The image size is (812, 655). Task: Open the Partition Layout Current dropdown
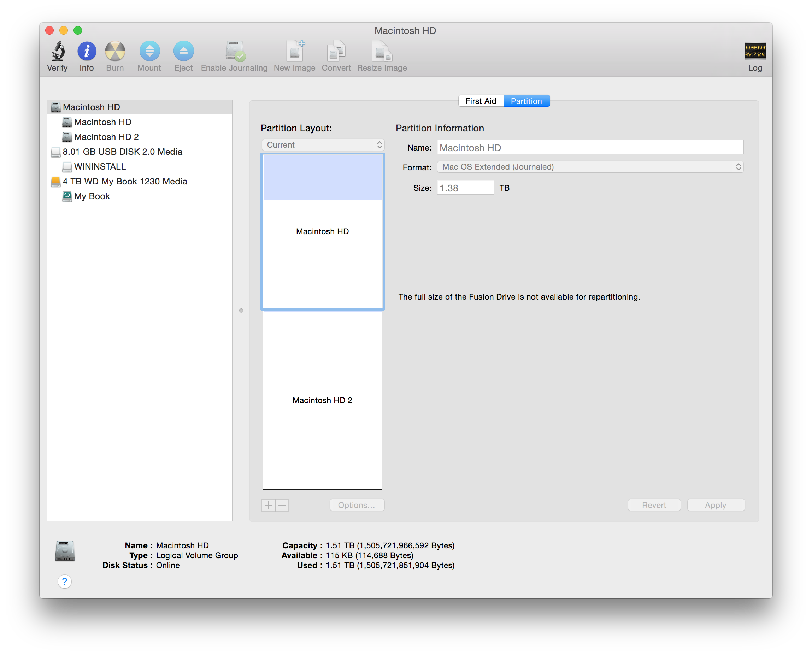[323, 145]
